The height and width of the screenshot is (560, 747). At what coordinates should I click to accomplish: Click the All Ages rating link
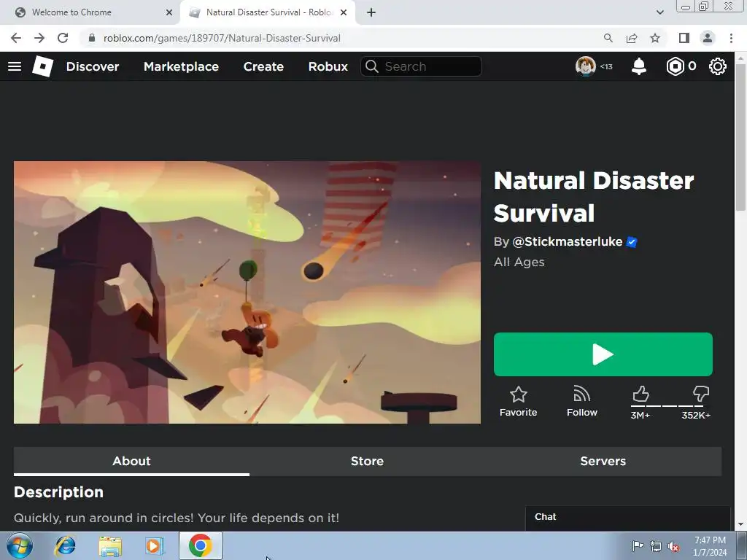[519, 262]
